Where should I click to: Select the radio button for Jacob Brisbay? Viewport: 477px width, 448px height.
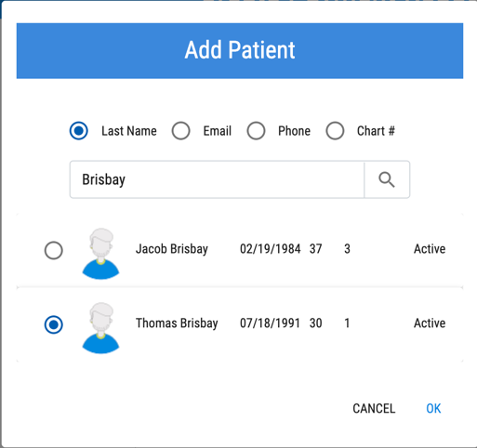(x=54, y=250)
